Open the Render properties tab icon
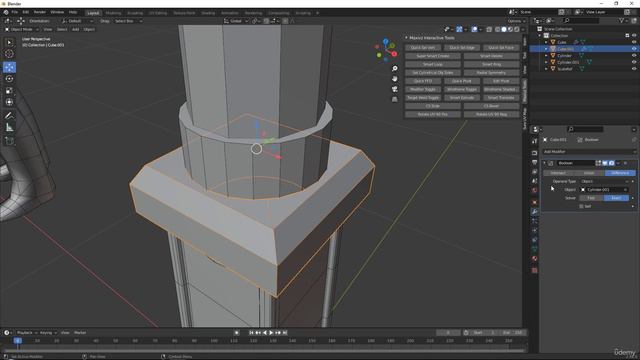Screen dimensions: 640x360 pyautogui.click(x=534, y=153)
